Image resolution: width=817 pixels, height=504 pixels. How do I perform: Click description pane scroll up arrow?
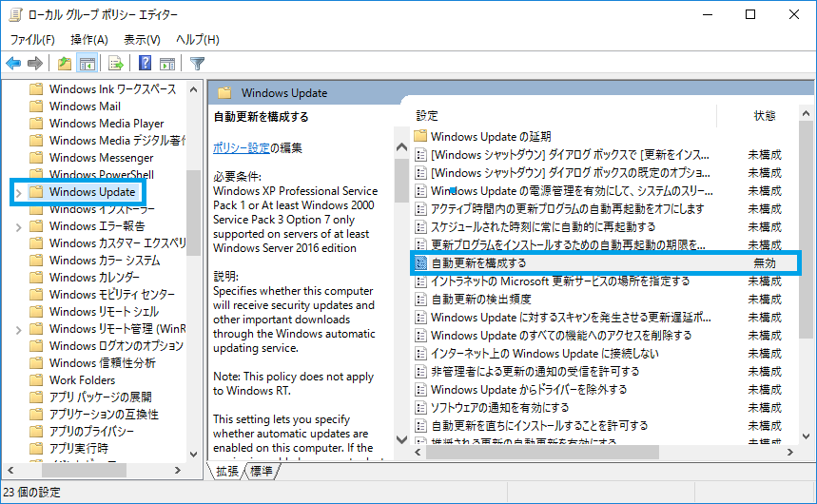401,147
